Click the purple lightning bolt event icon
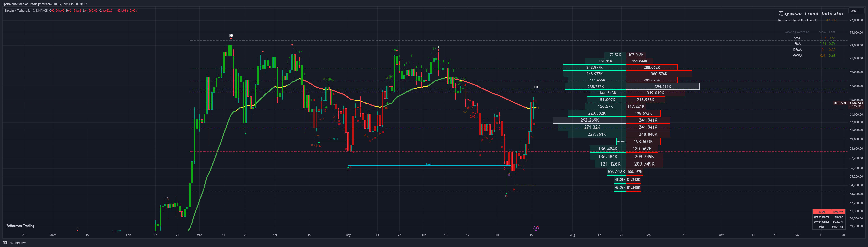The width and height of the screenshot is (868, 247). click(536, 228)
